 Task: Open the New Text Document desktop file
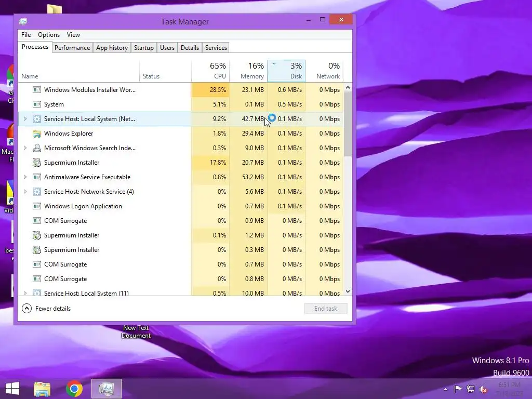(136, 331)
